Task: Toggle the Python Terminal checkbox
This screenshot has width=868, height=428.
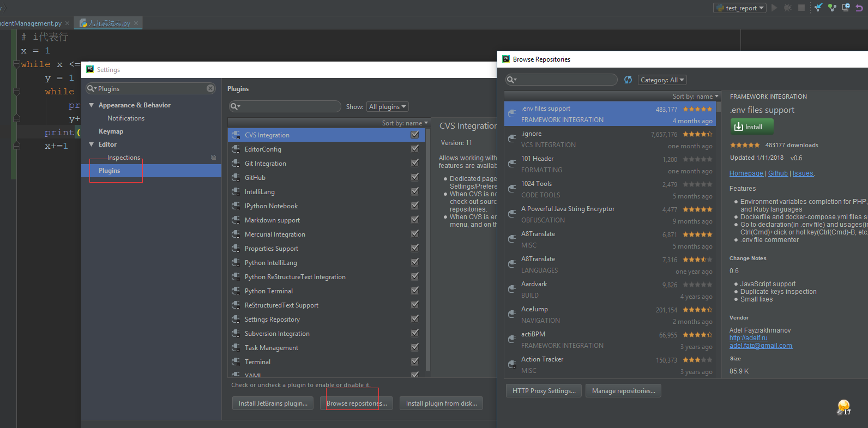Action: [415, 290]
